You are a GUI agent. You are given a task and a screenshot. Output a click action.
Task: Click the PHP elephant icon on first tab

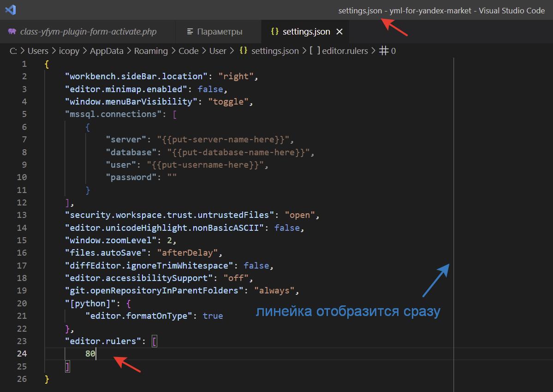pos(12,32)
